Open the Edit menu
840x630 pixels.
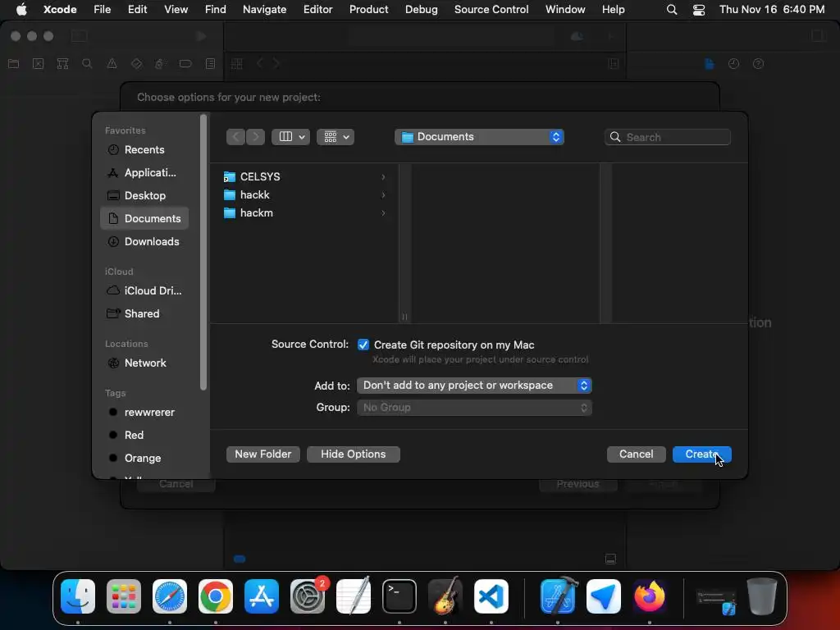pyautogui.click(x=137, y=9)
